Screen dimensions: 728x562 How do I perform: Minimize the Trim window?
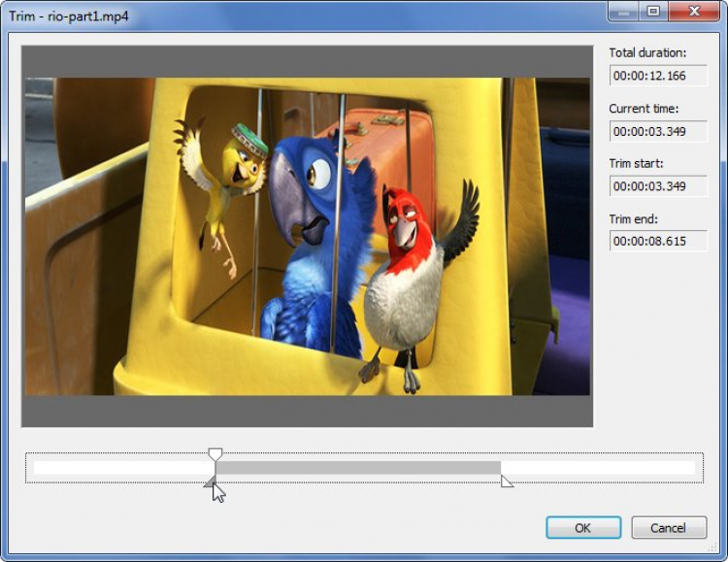pyautogui.click(x=623, y=12)
